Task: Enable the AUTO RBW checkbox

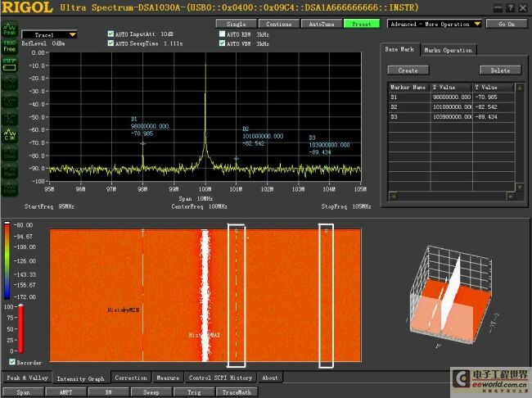Action: 223,34
